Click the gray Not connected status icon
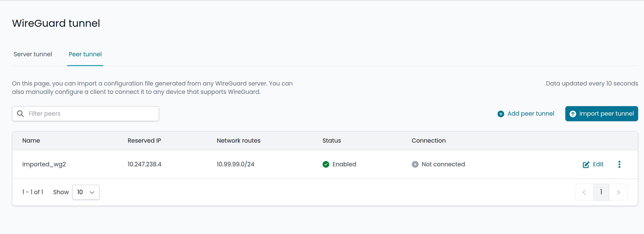The width and height of the screenshot is (644, 234). coord(415,164)
